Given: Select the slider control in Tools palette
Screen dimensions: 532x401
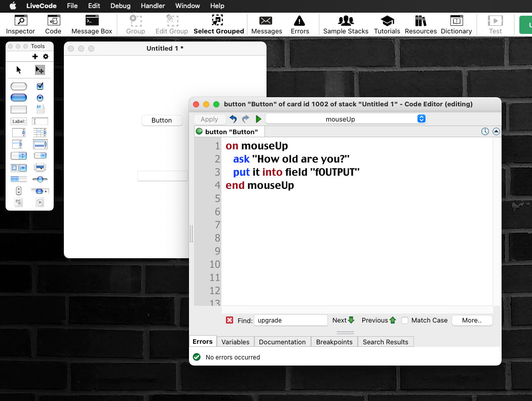Looking at the screenshot, I should pos(40,179).
